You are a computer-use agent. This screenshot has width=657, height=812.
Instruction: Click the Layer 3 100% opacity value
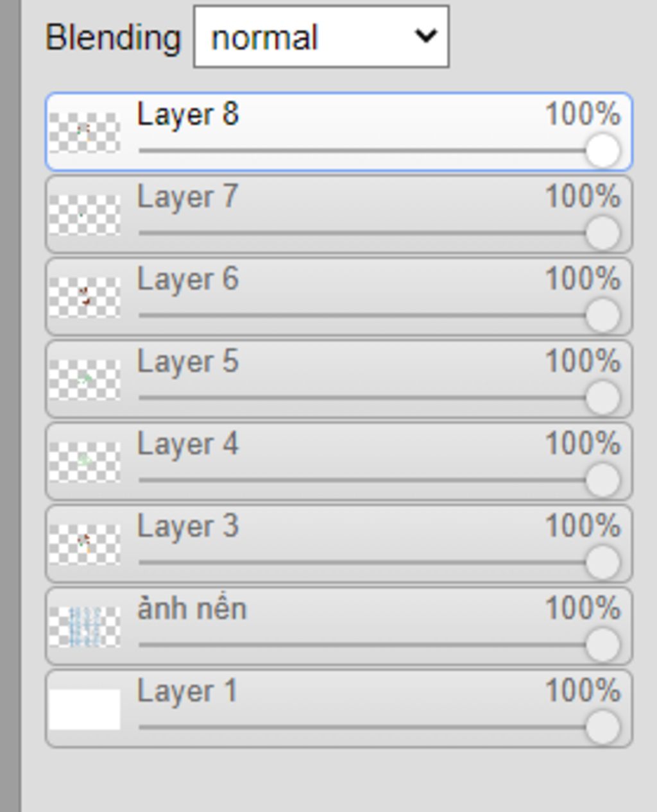583,527
